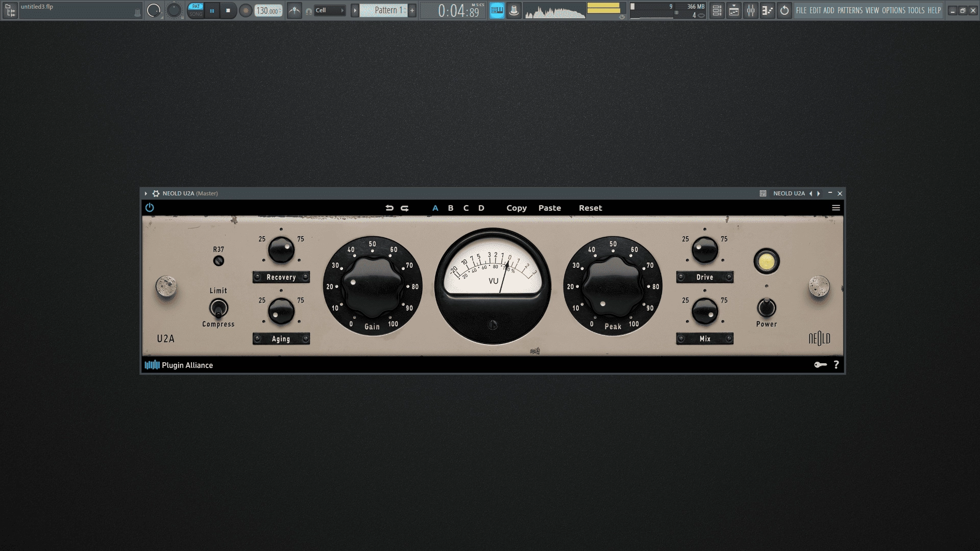
Task: Open the Pattern 1 selector
Action: point(383,10)
